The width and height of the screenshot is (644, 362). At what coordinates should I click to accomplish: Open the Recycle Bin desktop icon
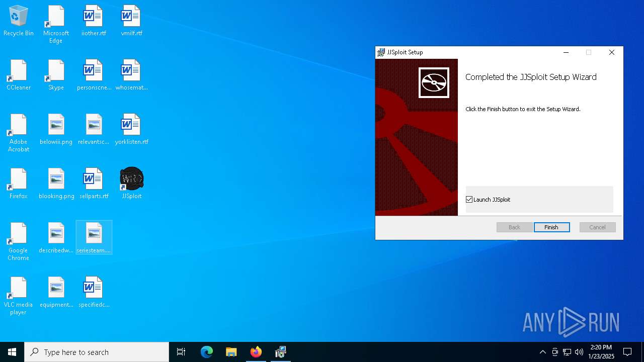click(x=19, y=21)
